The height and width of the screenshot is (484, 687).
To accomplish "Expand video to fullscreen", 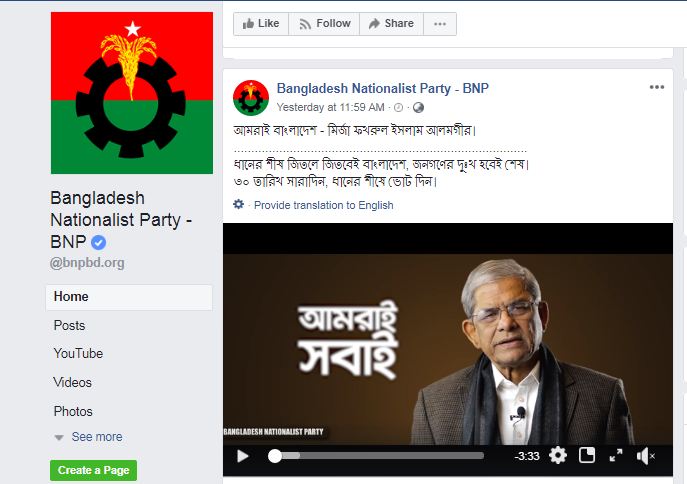I will [616, 456].
